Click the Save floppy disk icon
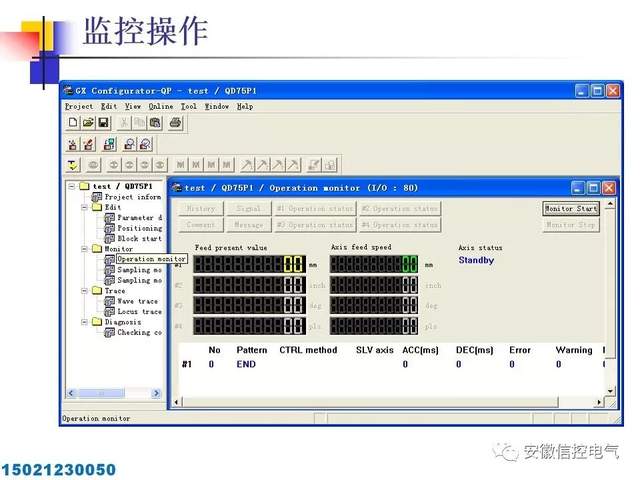The image size is (640, 480). pyautogui.click(x=103, y=122)
